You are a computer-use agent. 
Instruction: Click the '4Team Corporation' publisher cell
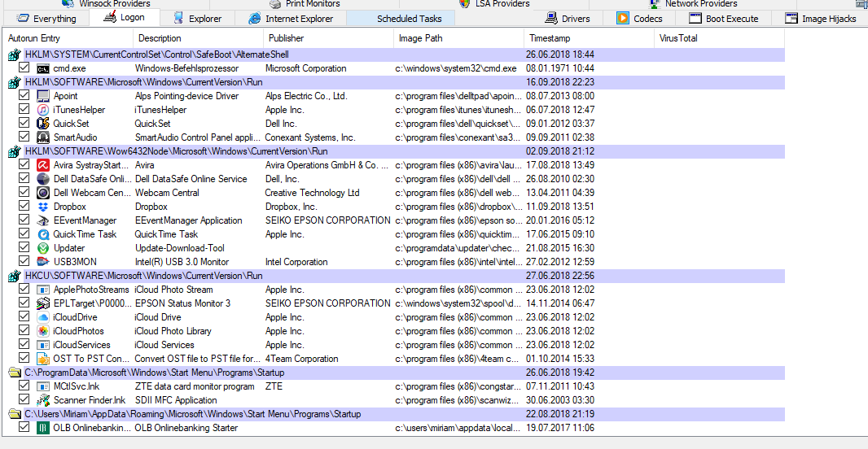pyautogui.click(x=301, y=359)
